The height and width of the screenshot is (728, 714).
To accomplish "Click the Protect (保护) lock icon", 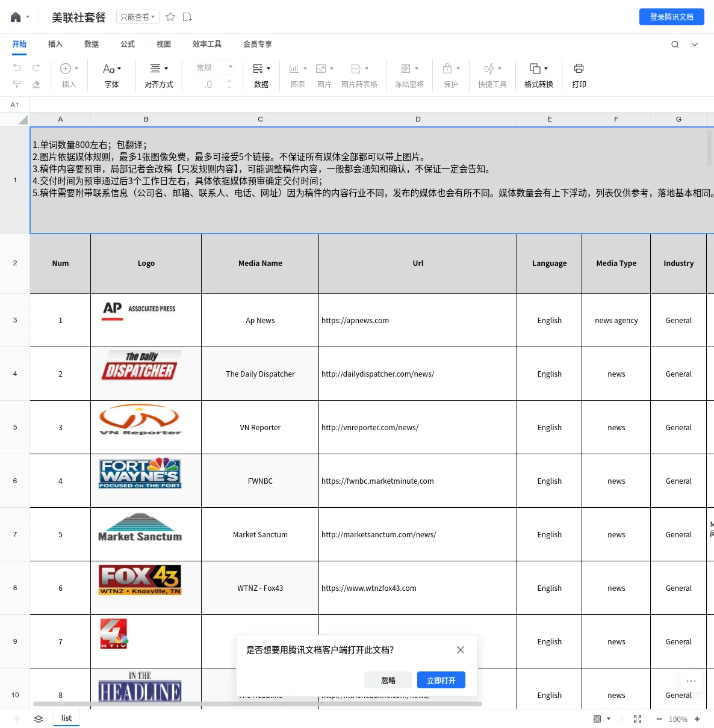I will pos(447,69).
